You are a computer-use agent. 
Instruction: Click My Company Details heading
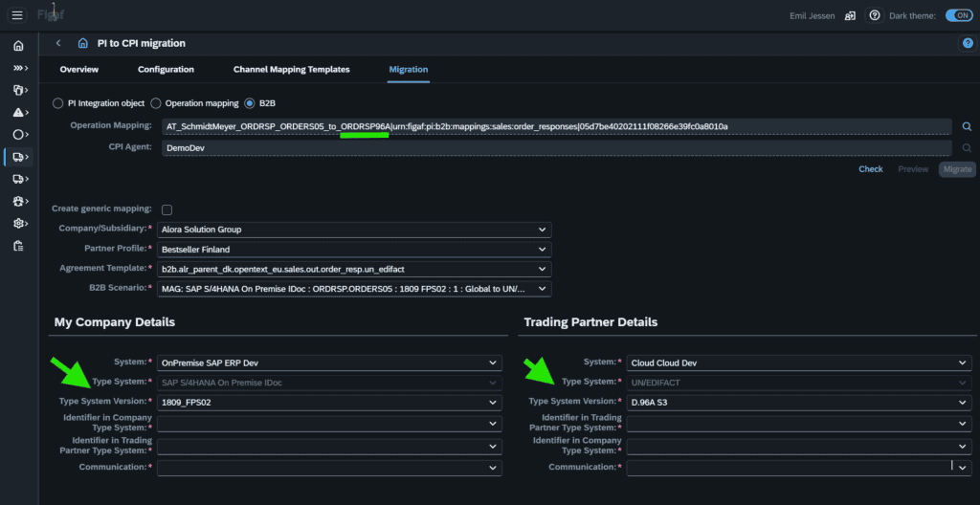point(115,322)
